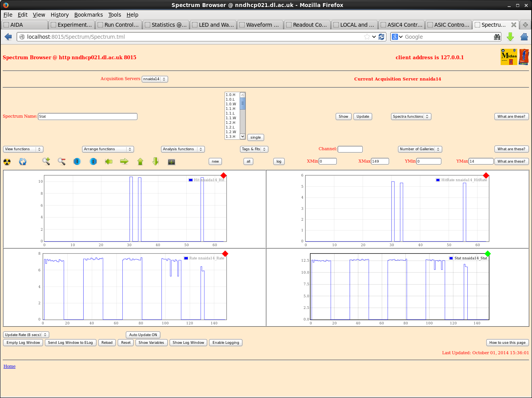Viewport: 532px width, 398px height.
Task: Open a new tab with plus icon
Action: pyautogui.click(x=525, y=25)
